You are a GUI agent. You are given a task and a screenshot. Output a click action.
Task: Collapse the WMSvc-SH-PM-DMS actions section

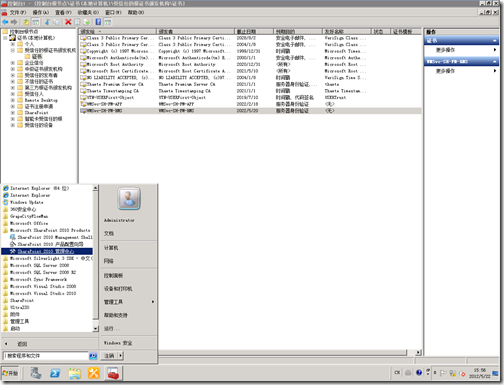(495, 62)
